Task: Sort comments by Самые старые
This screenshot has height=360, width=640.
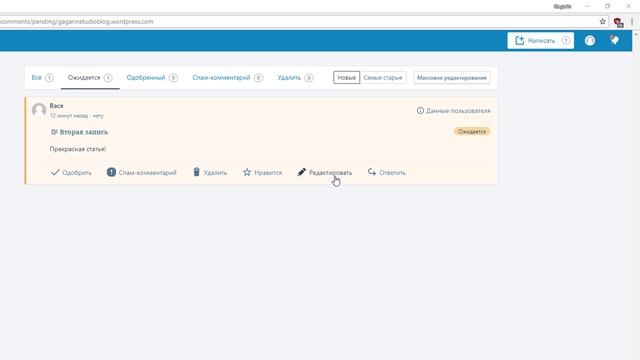Action: click(383, 78)
